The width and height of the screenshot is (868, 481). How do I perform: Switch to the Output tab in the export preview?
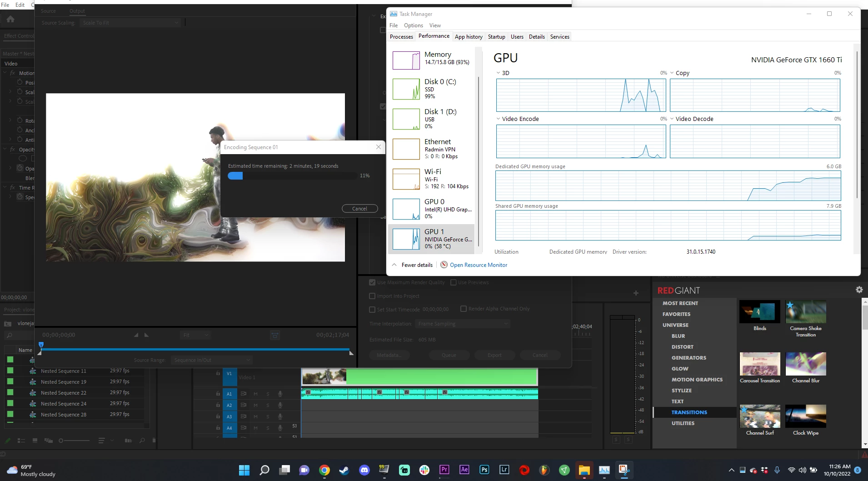(x=77, y=11)
